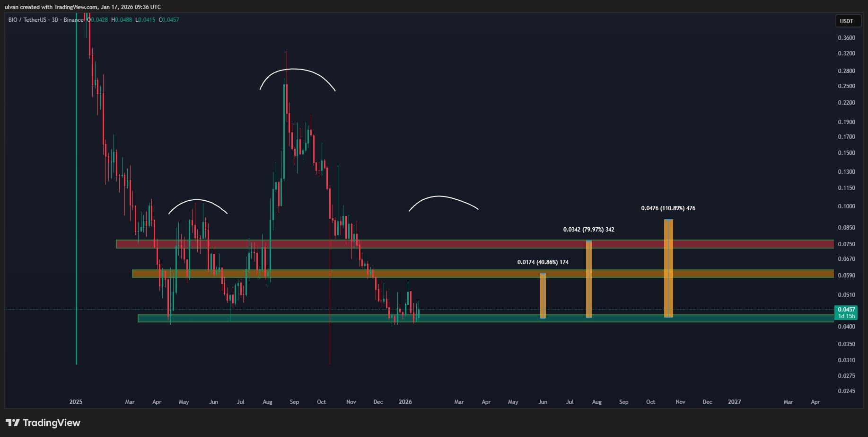Click the 2025 label on the time axis

coord(76,402)
